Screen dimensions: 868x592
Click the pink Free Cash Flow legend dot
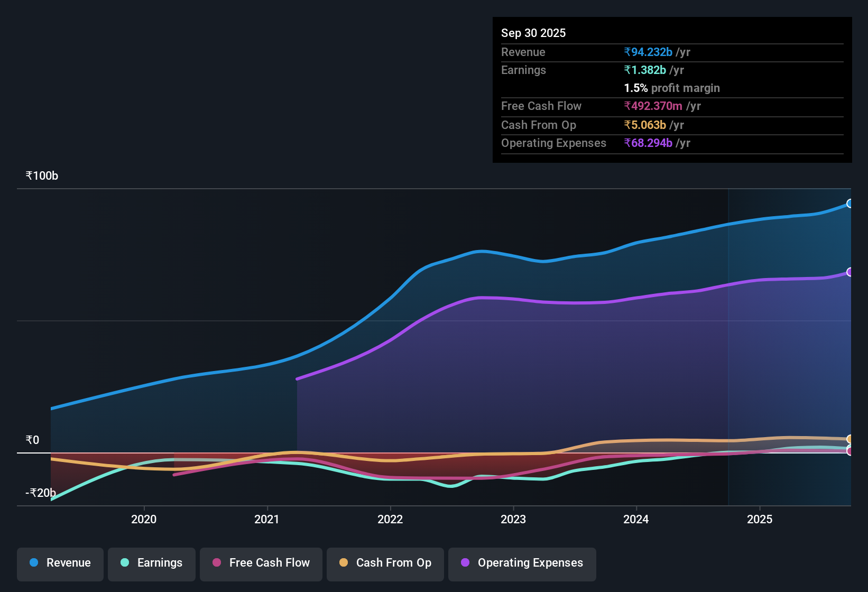(216, 563)
